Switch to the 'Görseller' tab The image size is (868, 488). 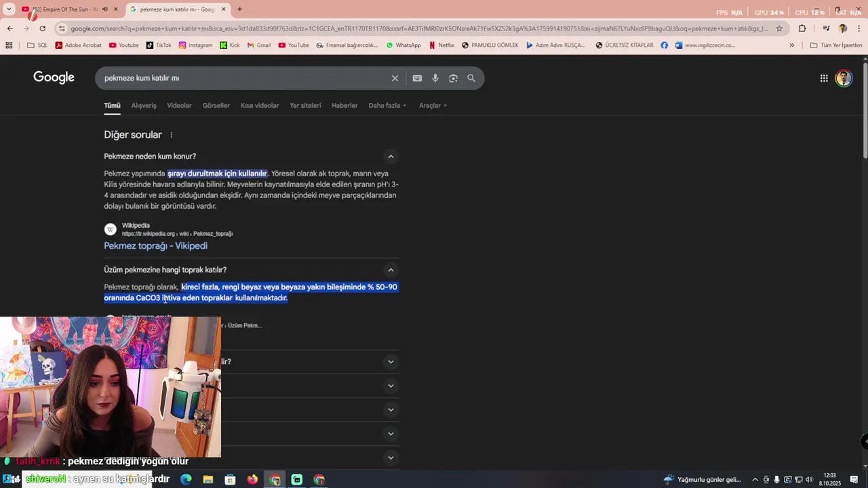click(216, 106)
